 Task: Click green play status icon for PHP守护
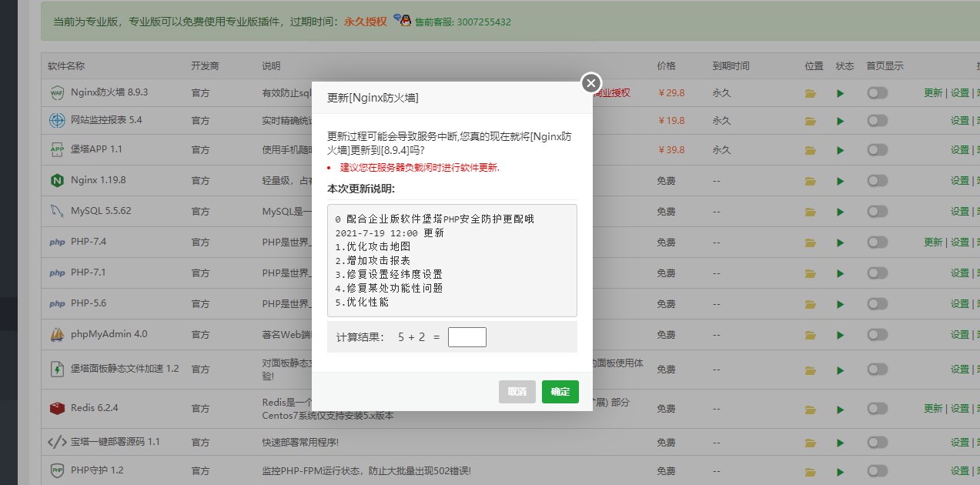(841, 470)
